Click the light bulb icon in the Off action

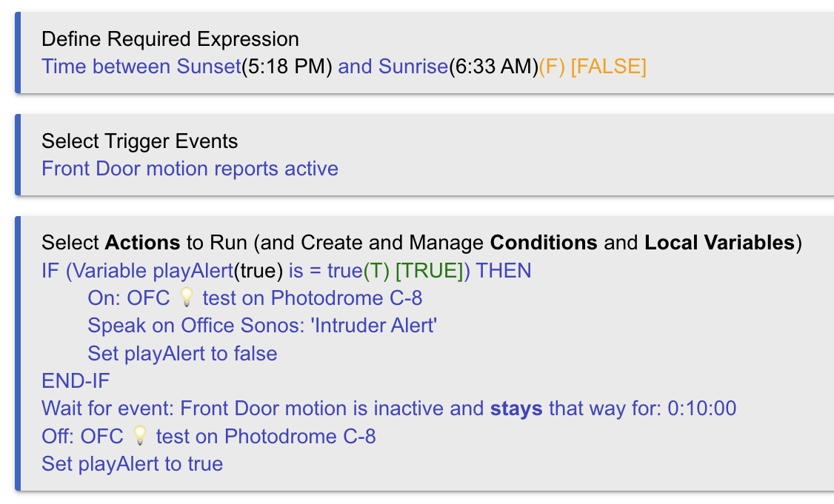pyautogui.click(x=140, y=437)
